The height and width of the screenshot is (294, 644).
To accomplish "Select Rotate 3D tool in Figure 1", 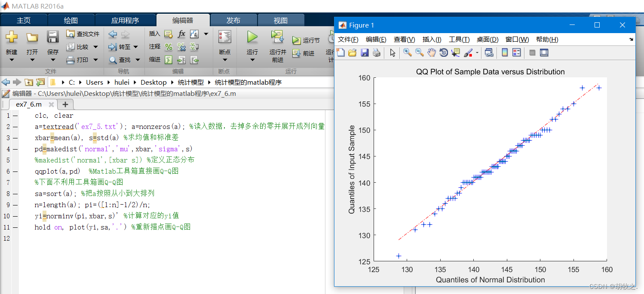I will [444, 52].
